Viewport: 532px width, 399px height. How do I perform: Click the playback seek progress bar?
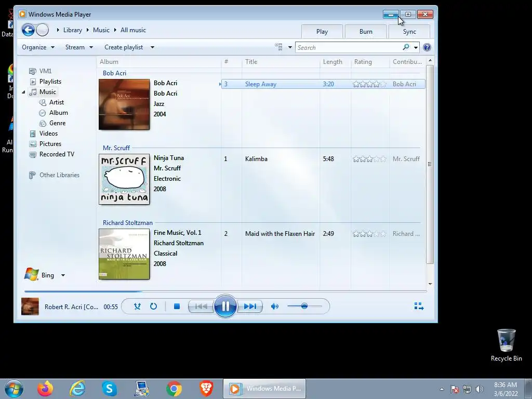(225, 291)
